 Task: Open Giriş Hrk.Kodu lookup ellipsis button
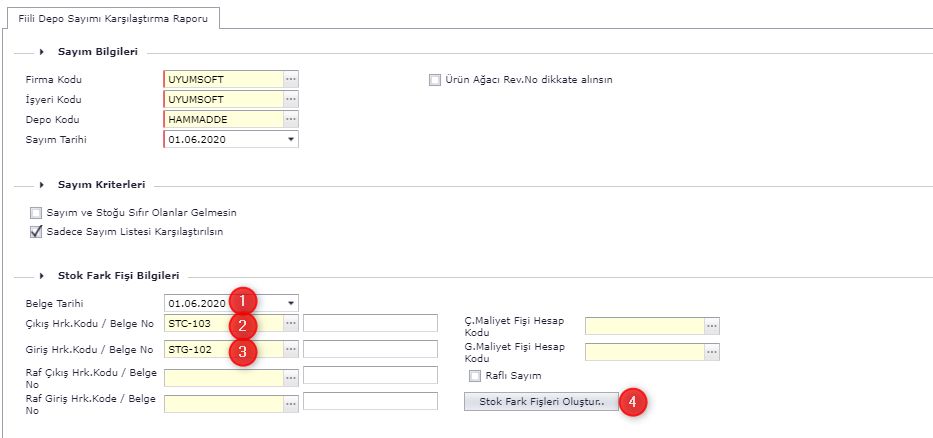(290, 349)
